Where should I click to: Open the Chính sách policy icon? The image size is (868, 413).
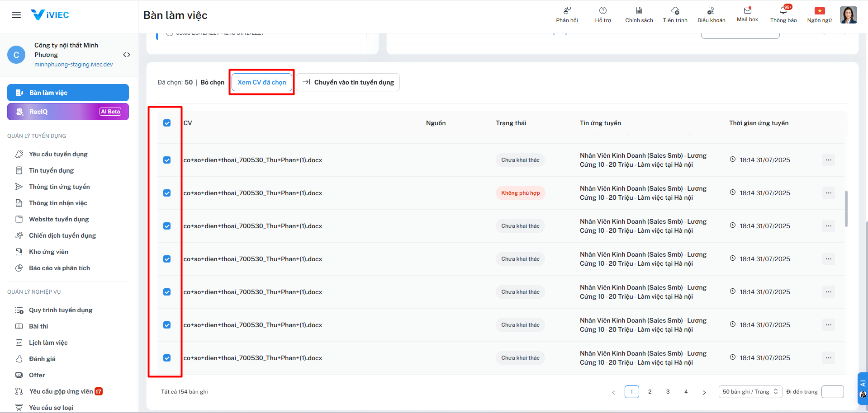[x=639, y=11]
